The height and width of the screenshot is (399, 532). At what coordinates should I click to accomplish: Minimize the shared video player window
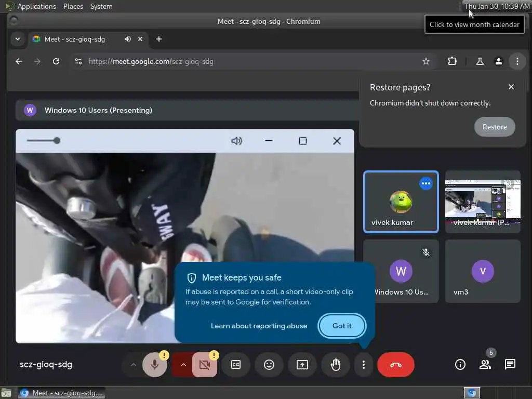coord(269,141)
